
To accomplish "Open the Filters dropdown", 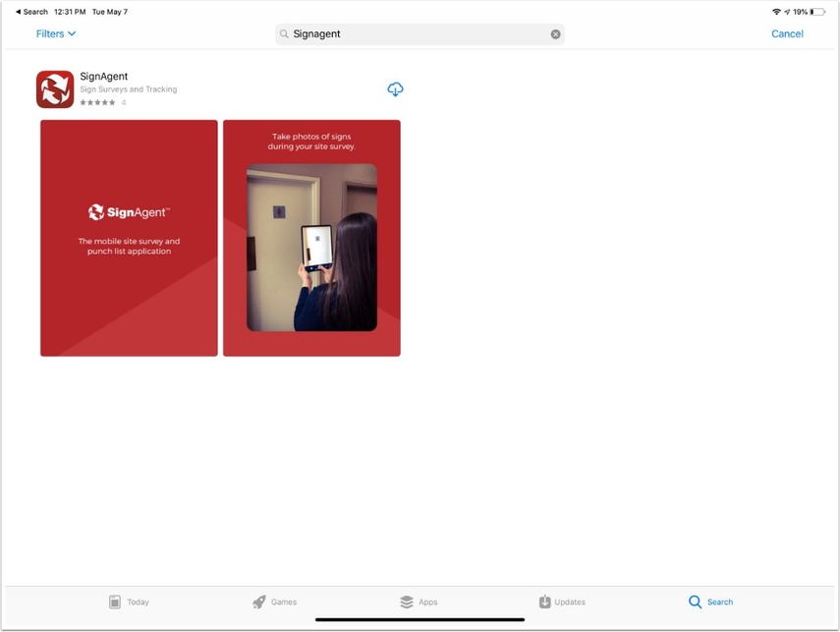I will pyautogui.click(x=53, y=33).
